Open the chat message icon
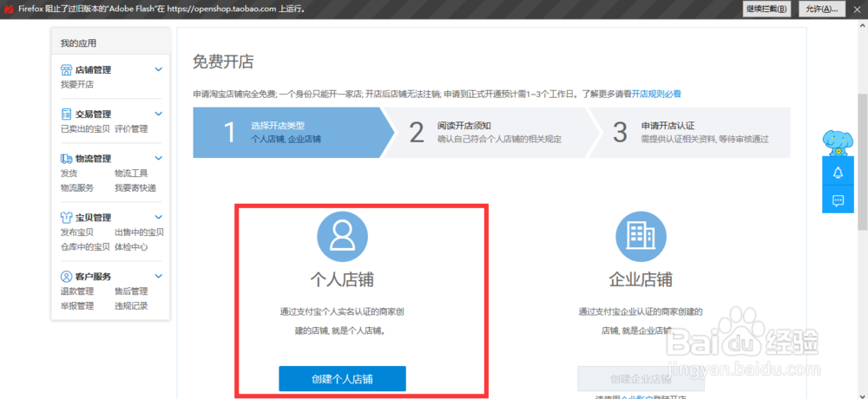The image size is (868, 399). (x=838, y=200)
